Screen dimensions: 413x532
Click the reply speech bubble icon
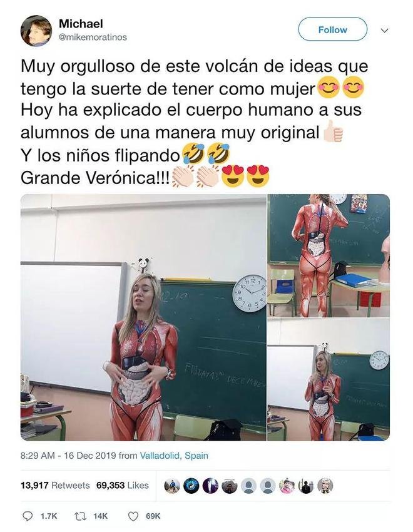click(x=27, y=516)
